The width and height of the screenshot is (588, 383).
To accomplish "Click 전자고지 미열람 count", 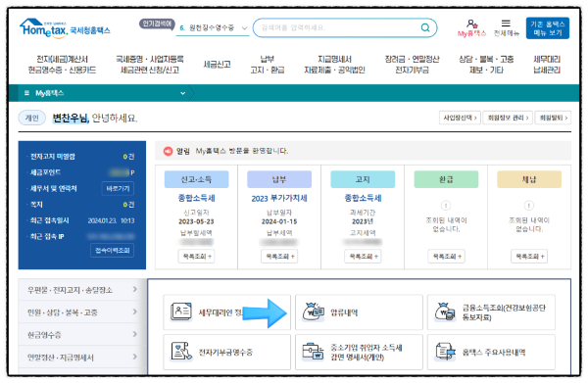I will point(128,157).
